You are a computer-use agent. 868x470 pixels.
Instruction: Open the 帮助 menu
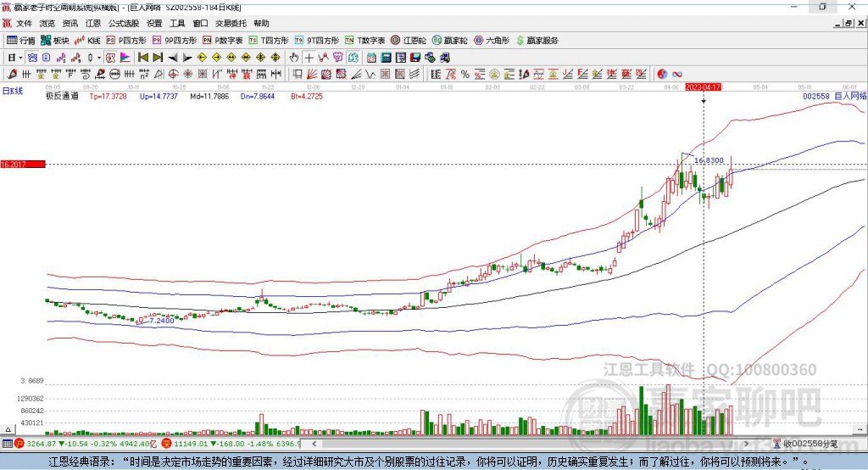click(261, 23)
